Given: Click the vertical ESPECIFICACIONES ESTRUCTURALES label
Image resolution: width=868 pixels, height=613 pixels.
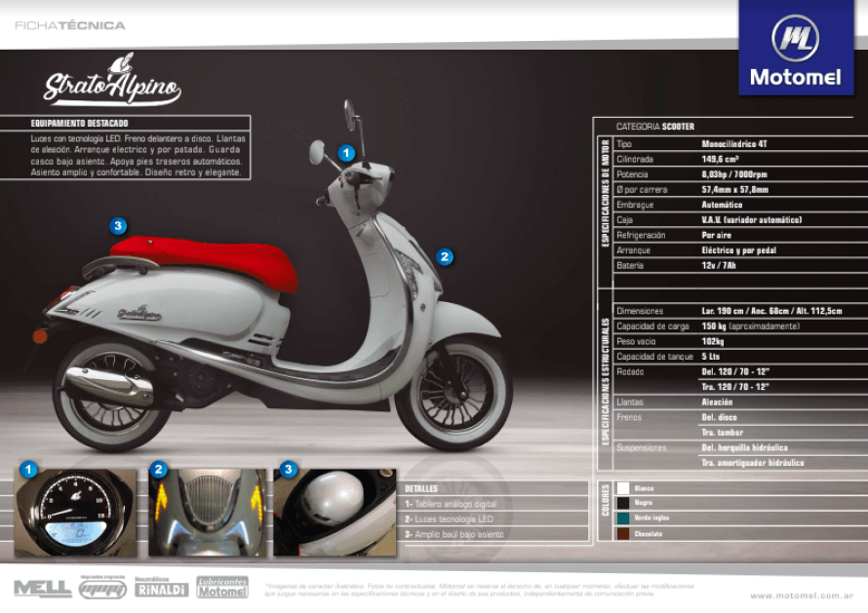Looking at the screenshot, I should 605,381.
